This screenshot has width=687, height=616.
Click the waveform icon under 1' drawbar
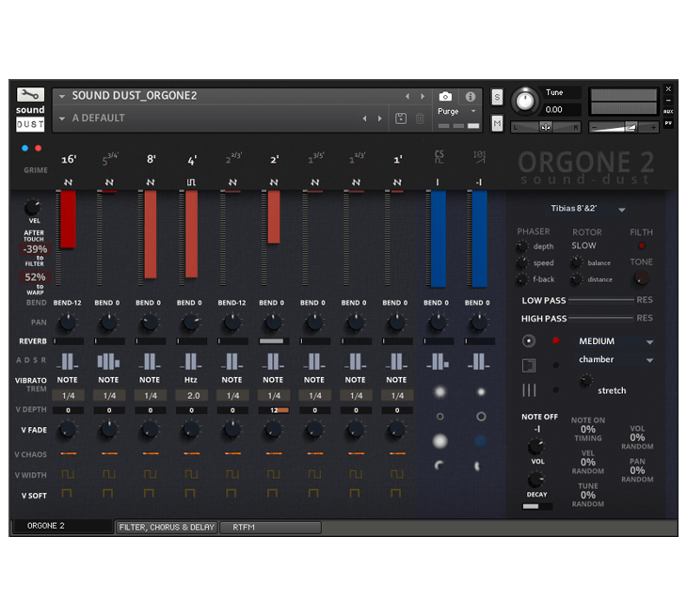coord(397,182)
